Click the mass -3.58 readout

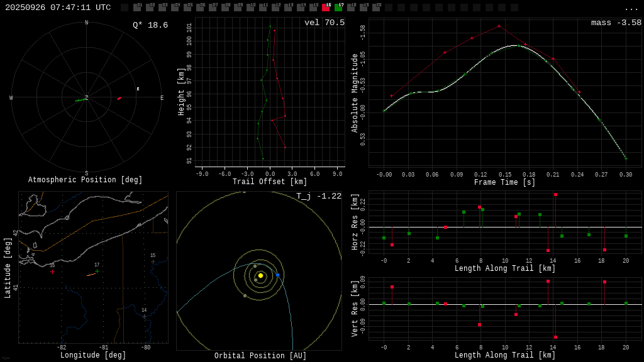coord(616,23)
